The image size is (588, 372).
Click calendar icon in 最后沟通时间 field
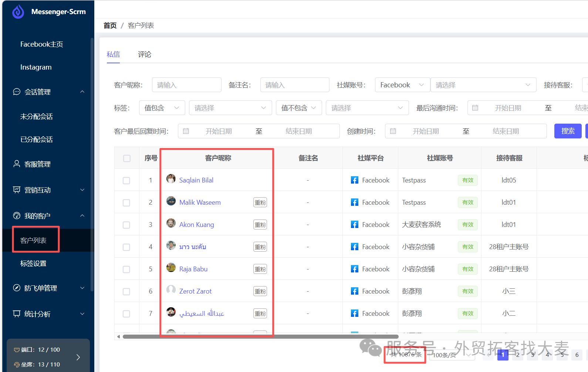click(475, 108)
